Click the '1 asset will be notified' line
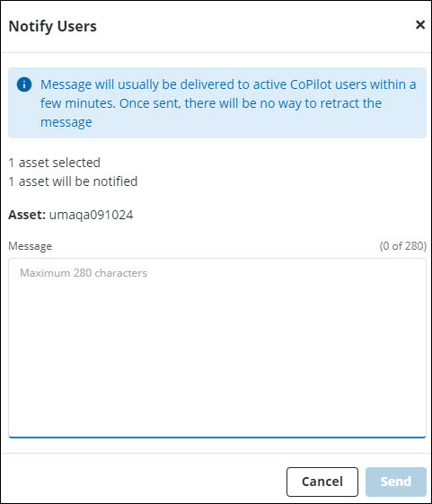432x504 pixels. click(74, 181)
